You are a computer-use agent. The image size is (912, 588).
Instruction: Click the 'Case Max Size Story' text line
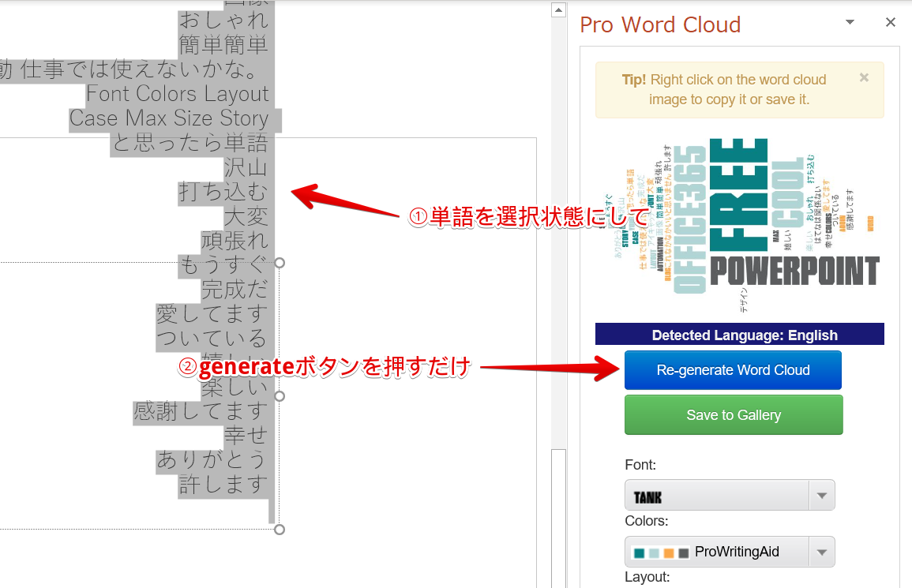click(x=169, y=118)
